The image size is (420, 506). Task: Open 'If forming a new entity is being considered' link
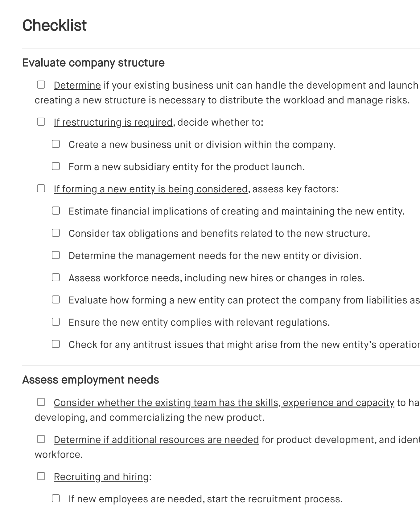click(150, 189)
